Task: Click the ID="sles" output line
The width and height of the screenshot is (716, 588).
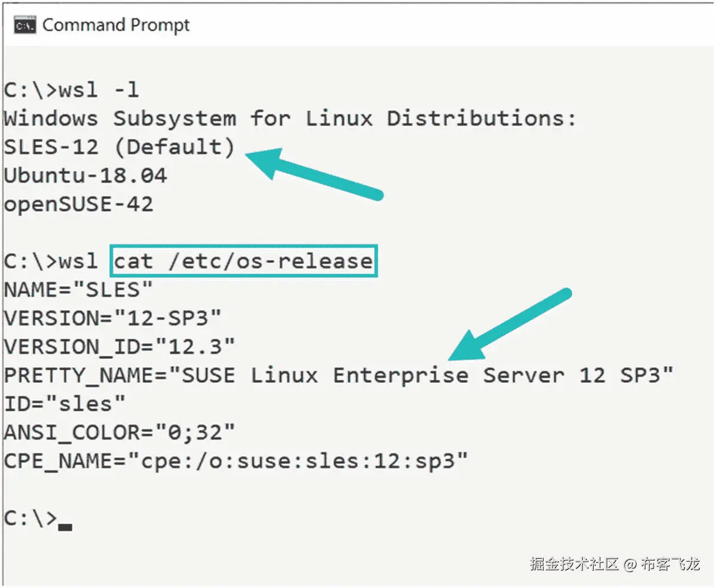Action: [65, 404]
